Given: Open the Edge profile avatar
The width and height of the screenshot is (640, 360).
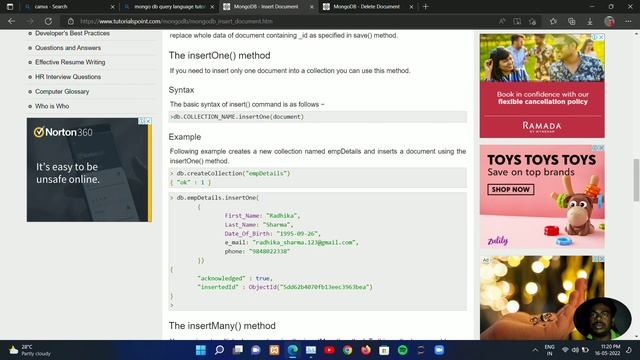Looking at the screenshot, I should tap(609, 21).
